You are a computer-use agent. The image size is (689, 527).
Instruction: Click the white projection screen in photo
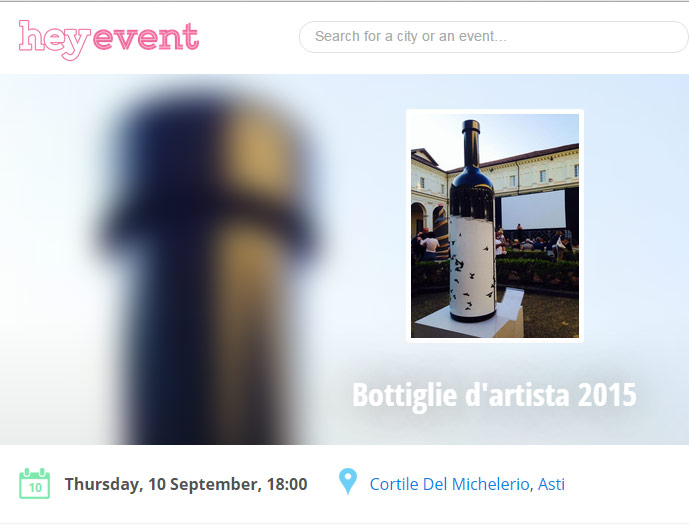[533, 210]
